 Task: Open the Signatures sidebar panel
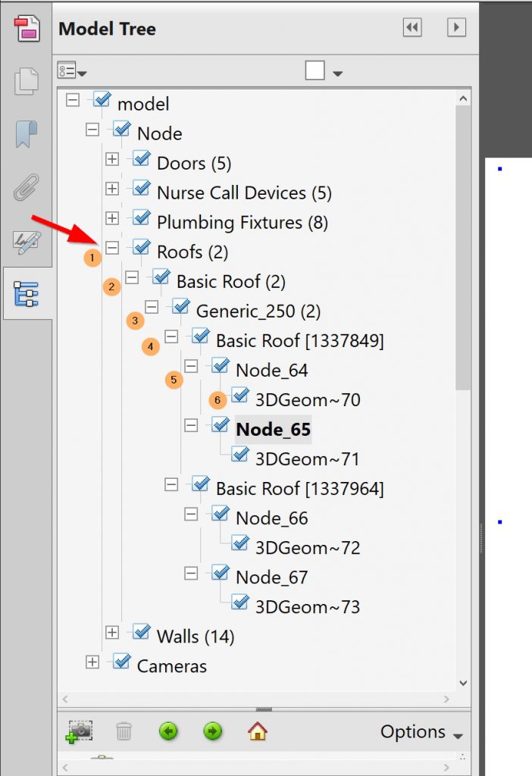point(27,242)
